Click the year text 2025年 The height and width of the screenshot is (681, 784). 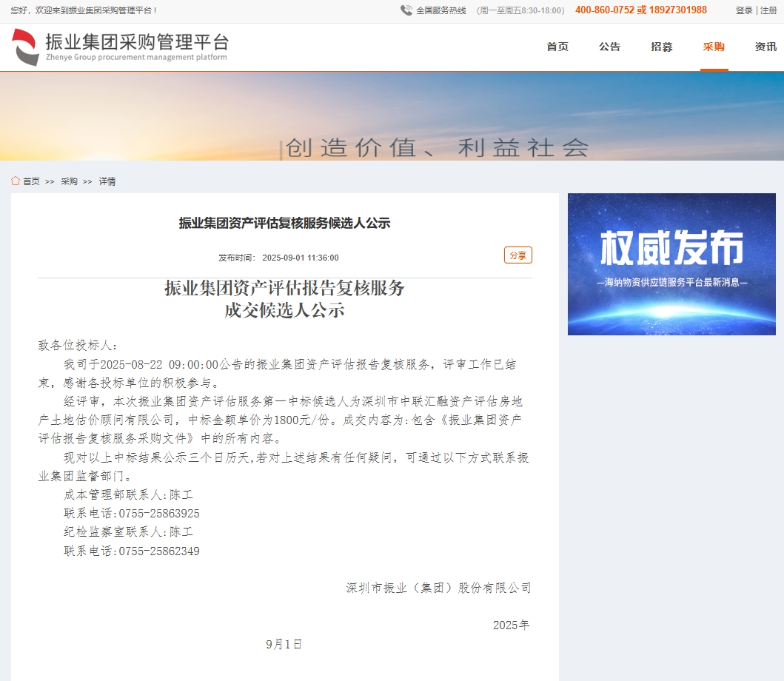tap(511, 625)
